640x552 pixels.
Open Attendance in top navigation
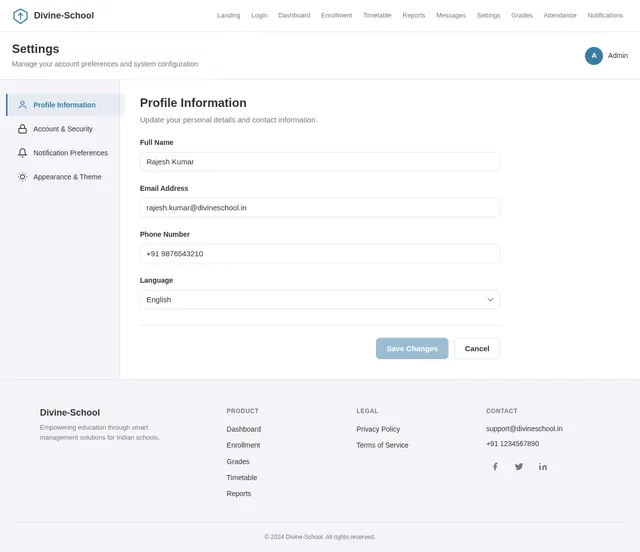click(560, 16)
